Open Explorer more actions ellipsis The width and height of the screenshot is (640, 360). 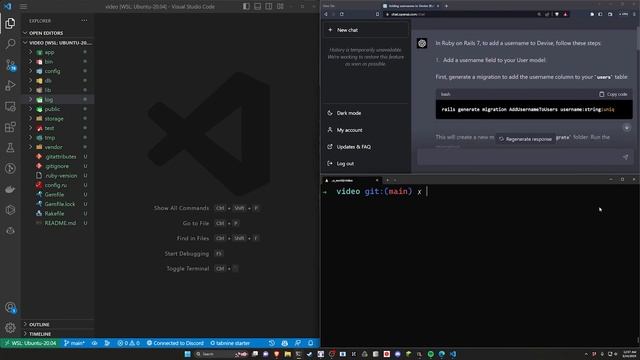[84, 20]
